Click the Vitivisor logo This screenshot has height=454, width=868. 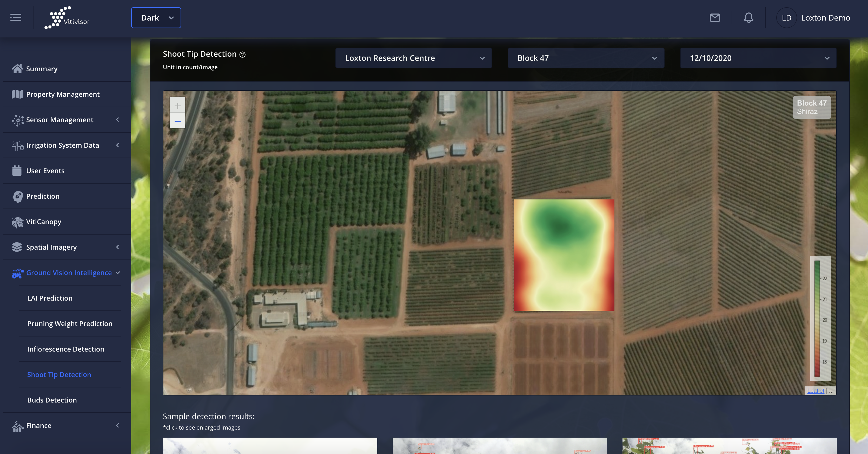67,17
